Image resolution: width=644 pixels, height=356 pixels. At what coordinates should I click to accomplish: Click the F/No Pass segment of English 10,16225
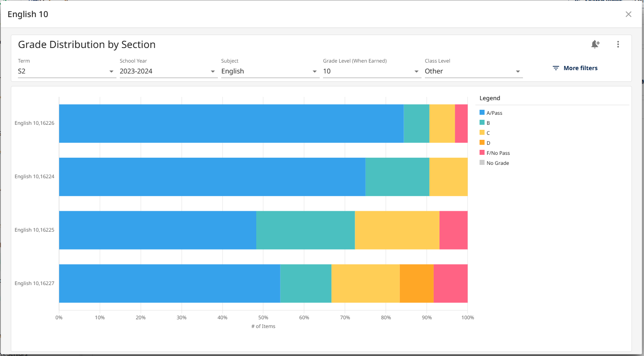(453, 230)
